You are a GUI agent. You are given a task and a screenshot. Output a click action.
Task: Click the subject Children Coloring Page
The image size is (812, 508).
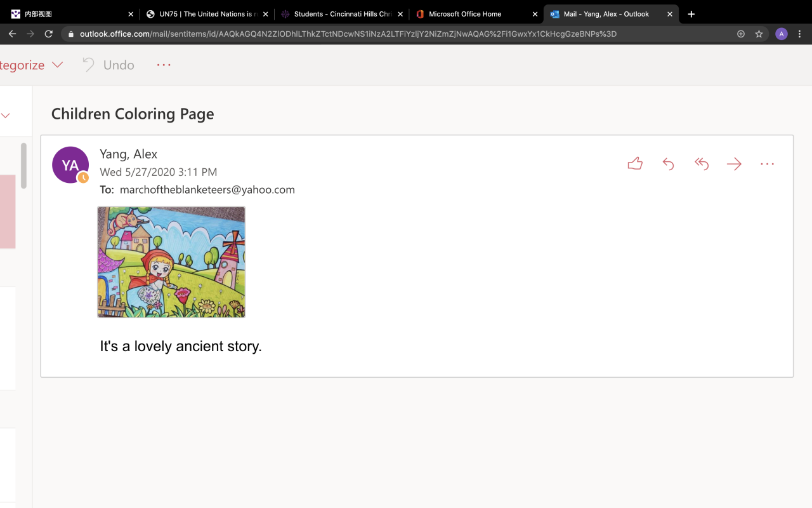[x=133, y=114]
